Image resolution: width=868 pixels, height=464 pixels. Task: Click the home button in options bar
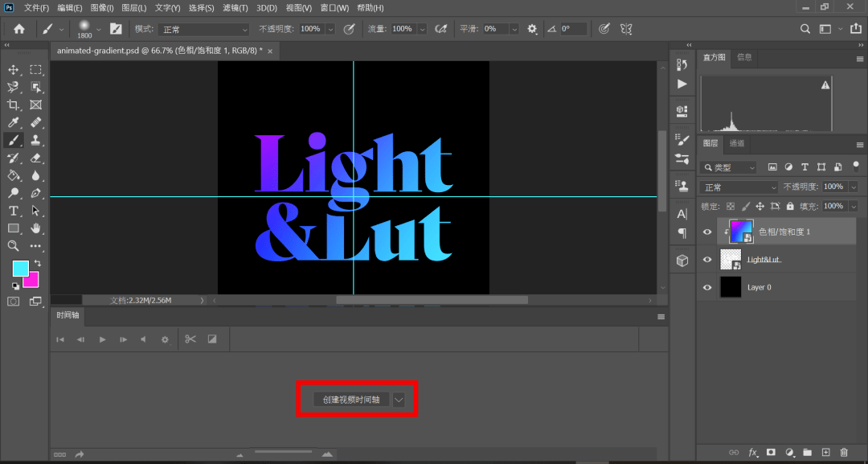[19, 29]
